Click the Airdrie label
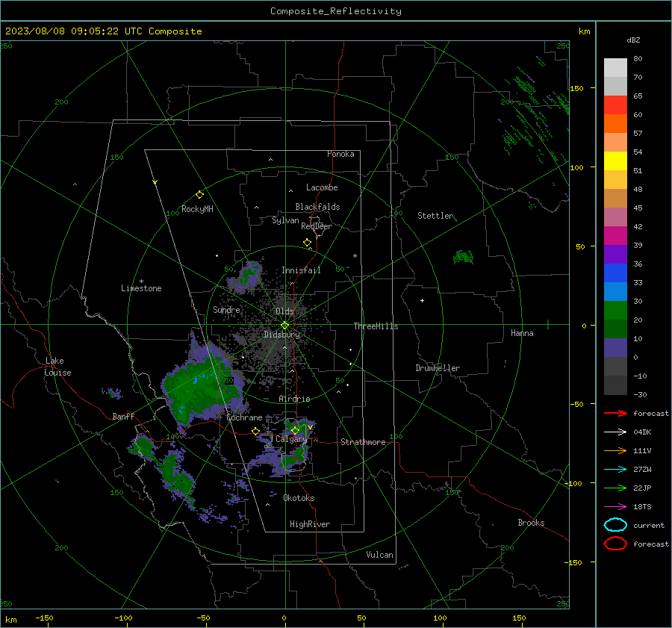 coord(294,399)
